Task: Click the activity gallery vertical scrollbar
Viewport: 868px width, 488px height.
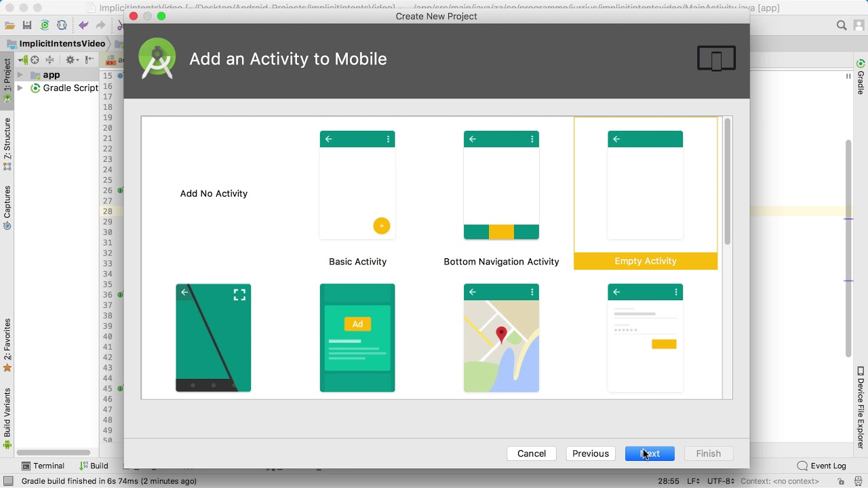Action: click(x=728, y=182)
